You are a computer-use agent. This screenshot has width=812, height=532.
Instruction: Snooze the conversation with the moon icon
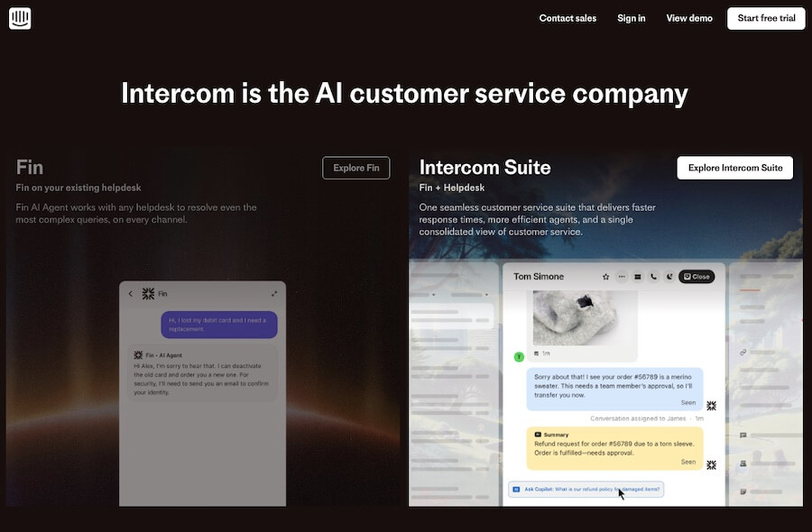668,277
